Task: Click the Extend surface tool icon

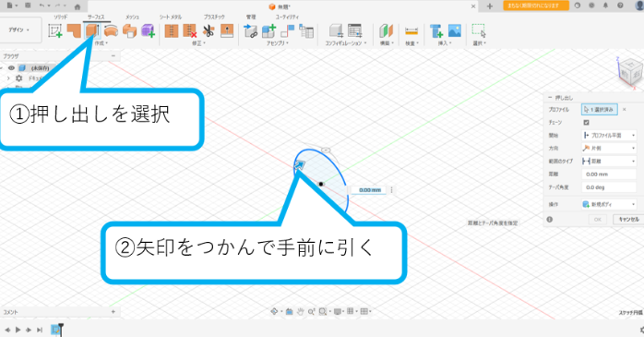Action: 227,30
